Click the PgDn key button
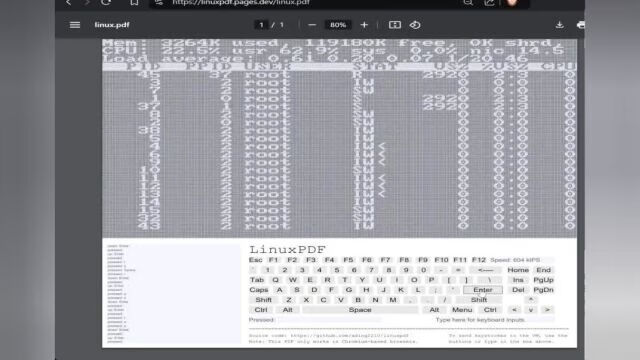 point(543,290)
